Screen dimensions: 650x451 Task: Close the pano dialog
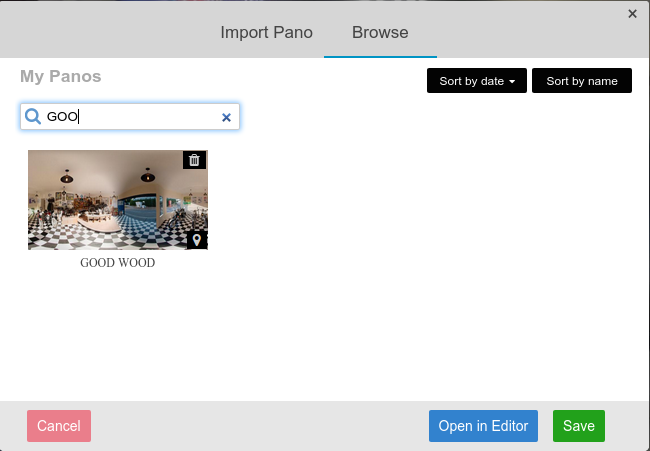(x=632, y=14)
